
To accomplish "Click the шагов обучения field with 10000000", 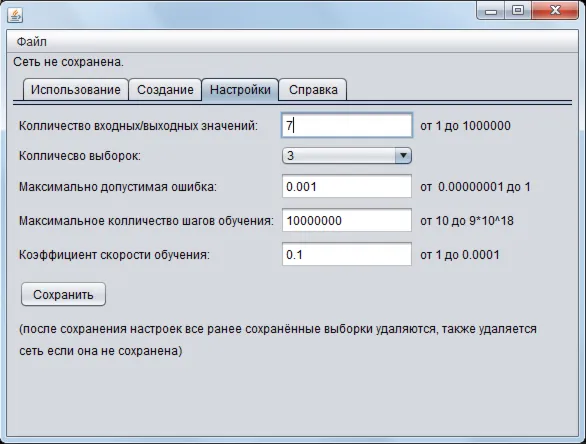I will tap(347, 220).
